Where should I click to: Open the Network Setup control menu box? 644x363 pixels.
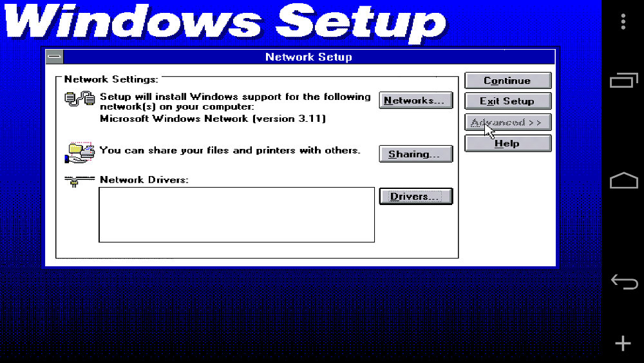(54, 57)
